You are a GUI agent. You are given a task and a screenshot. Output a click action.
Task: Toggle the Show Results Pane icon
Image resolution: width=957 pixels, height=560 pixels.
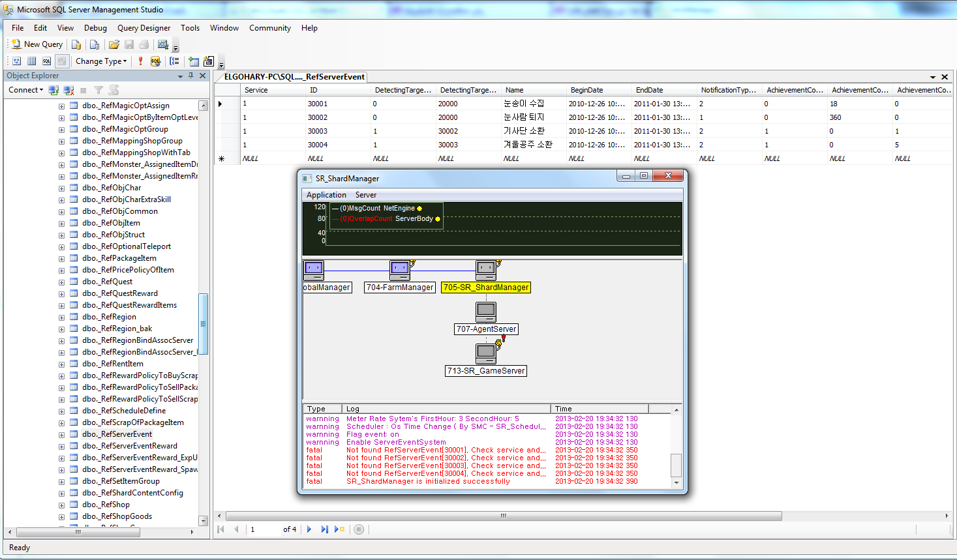61,61
